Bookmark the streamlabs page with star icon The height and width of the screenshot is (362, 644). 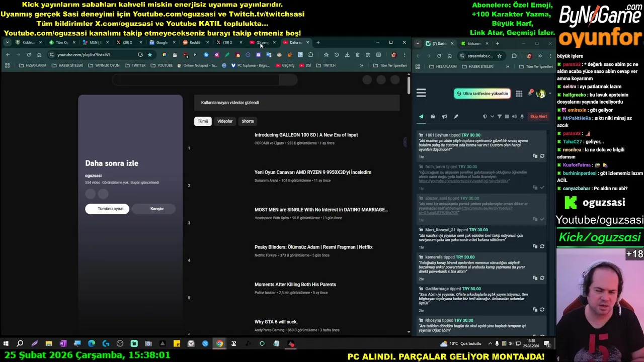[x=499, y=56]
